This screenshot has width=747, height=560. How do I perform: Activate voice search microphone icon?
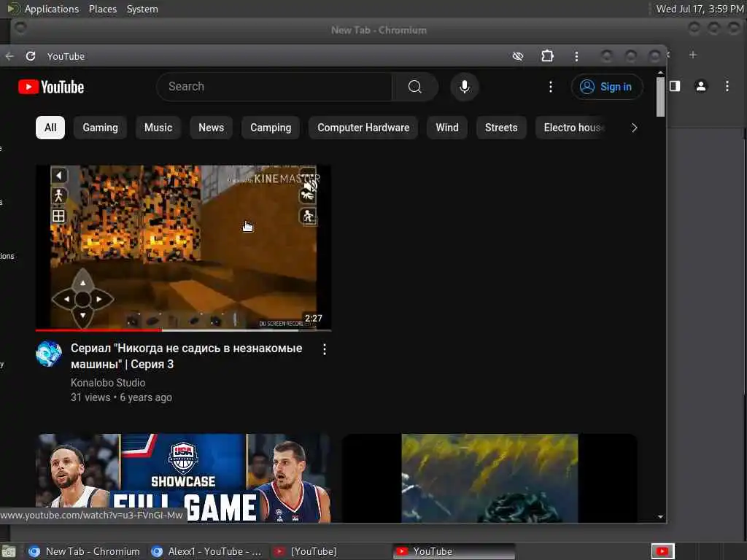tap(465, 87)
